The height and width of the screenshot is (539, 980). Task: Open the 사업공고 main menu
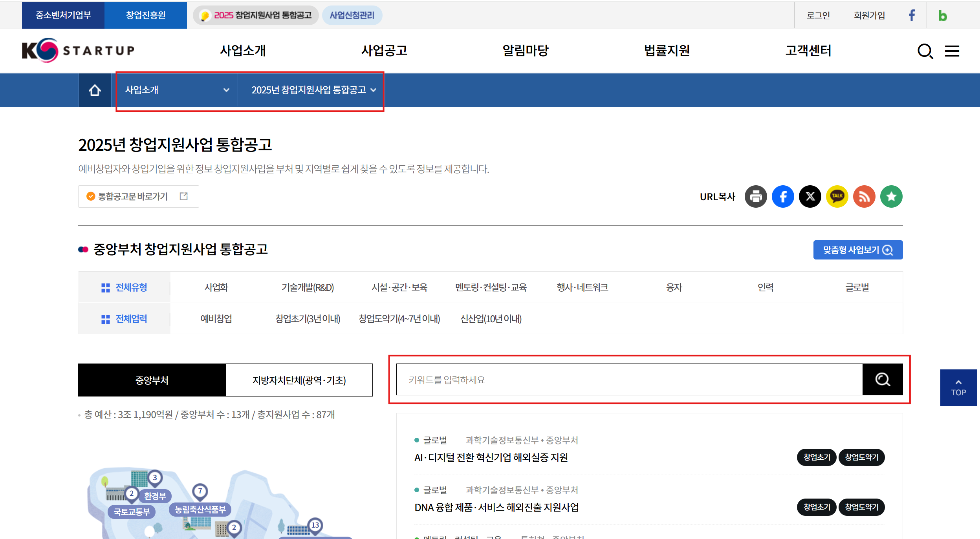click(x=384, y=51)
